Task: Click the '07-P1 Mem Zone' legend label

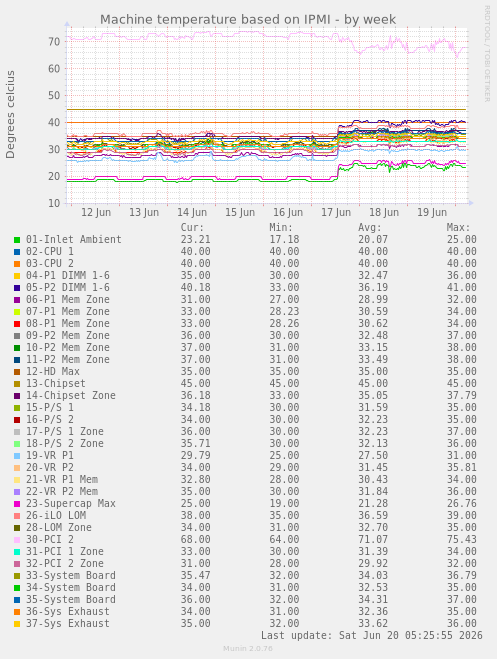Action: (68, 311)
